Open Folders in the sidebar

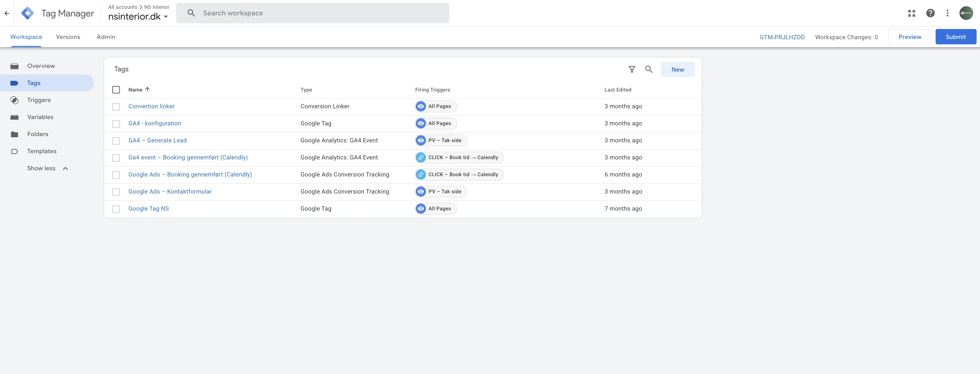[38, 134]
